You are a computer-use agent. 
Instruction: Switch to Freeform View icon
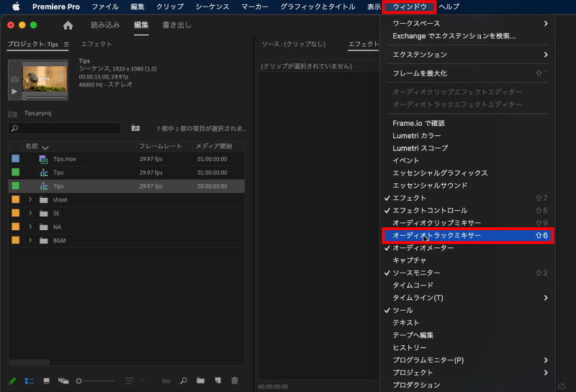(63, 381)
